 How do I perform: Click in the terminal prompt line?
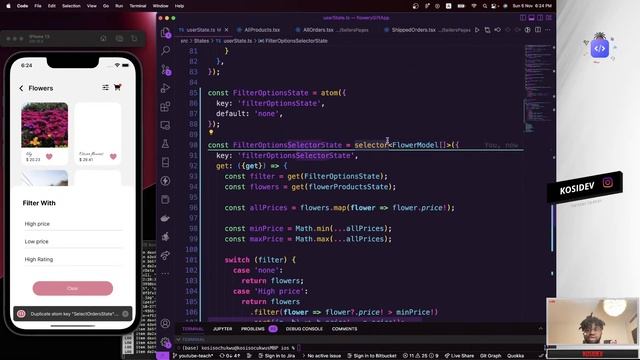pos(241,348)
